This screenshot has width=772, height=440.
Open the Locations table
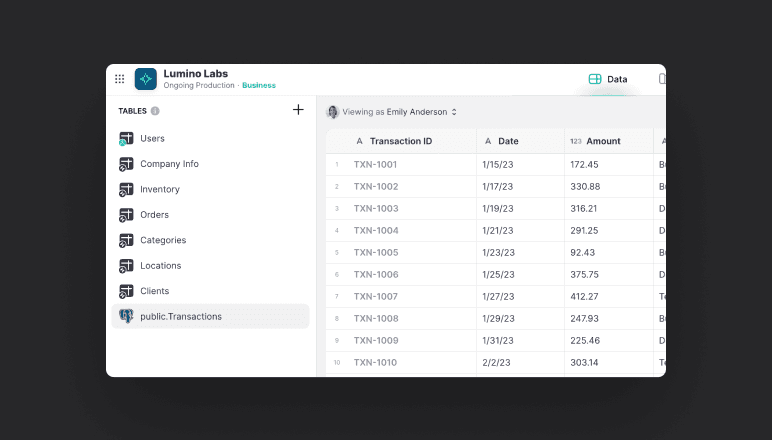160,266
